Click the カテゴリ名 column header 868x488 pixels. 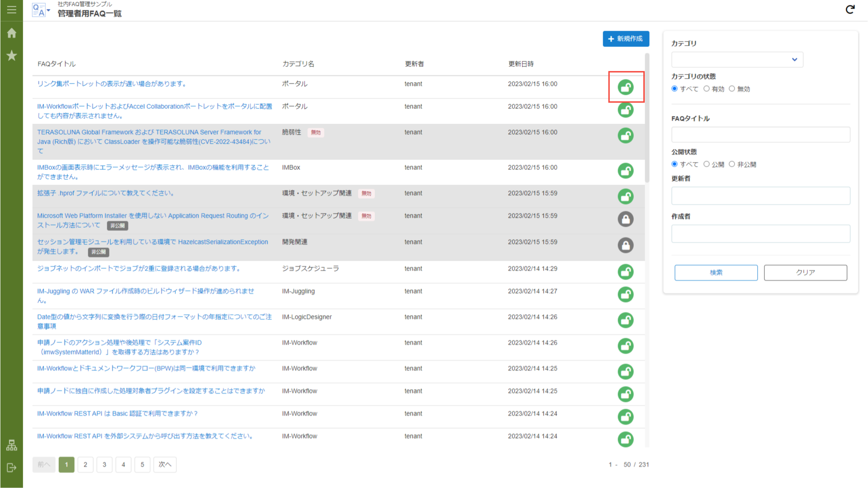click(x=298, y=64)
